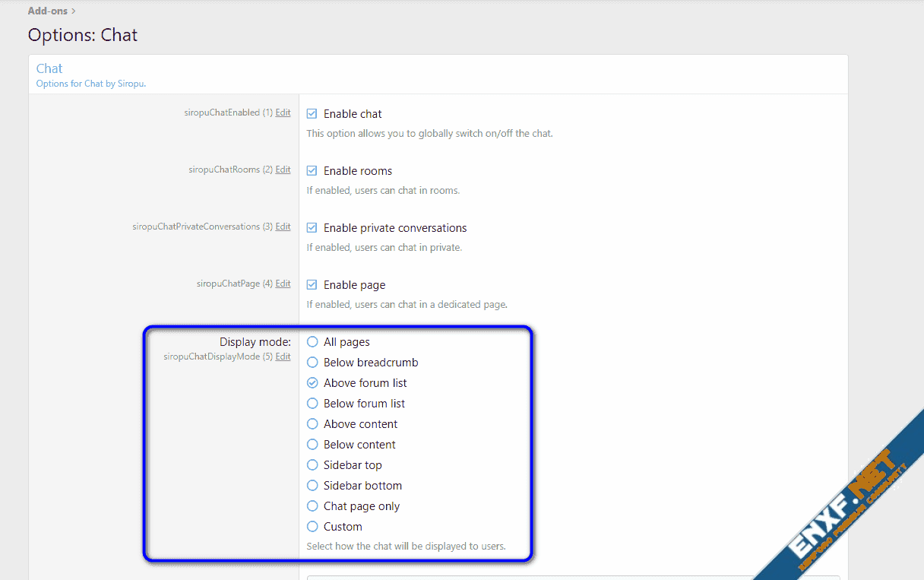Viewport: 924px width, 580px height.
Task: Pick the Custom display mode
Action: pyautogui.click(x=312, y=527)
